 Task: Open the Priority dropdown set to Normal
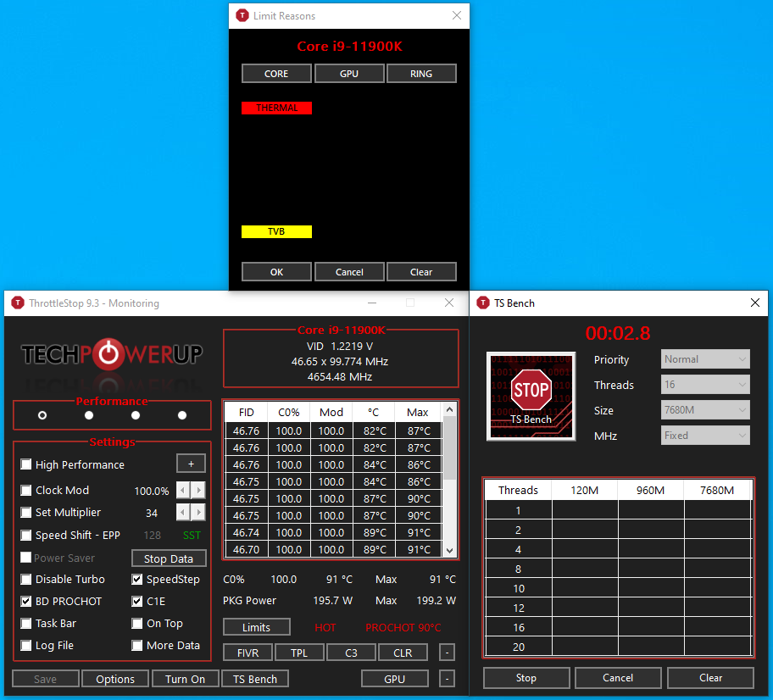click(x=705, y=358)
